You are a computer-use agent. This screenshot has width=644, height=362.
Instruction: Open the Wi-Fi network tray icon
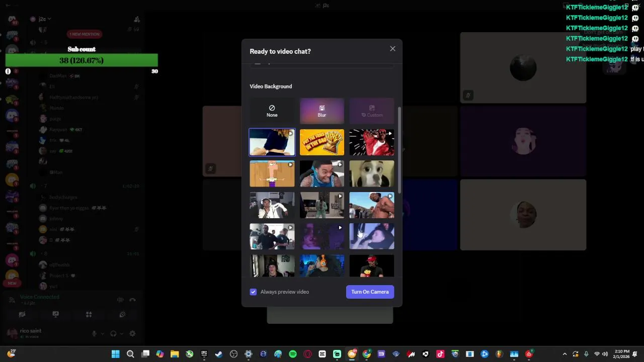597,354
